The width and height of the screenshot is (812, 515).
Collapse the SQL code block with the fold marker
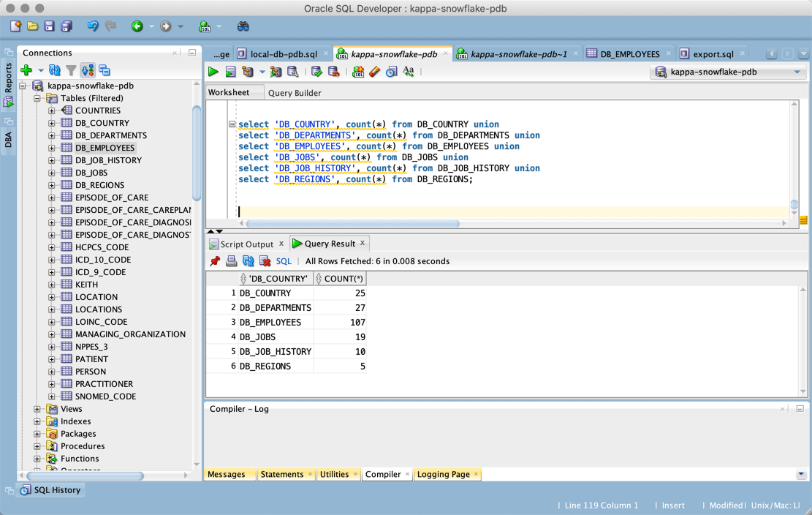(x=232, y=124)
